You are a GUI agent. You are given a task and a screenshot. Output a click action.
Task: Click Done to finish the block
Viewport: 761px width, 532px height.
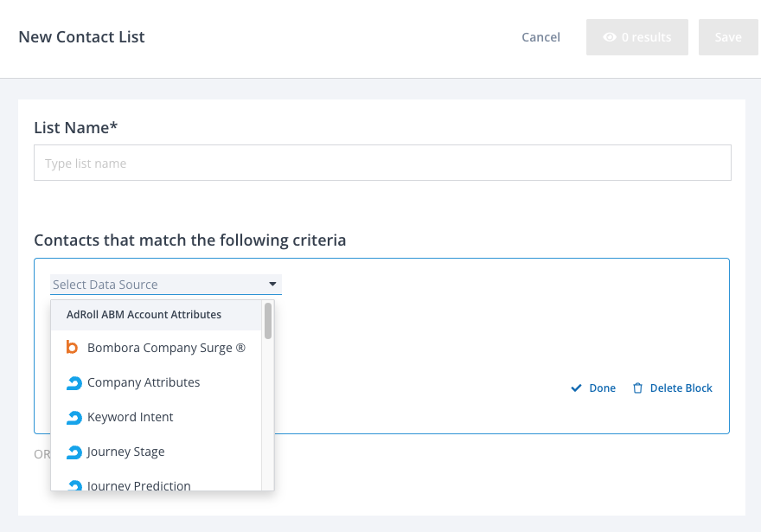pyautogui.click(x=602, y=388)
